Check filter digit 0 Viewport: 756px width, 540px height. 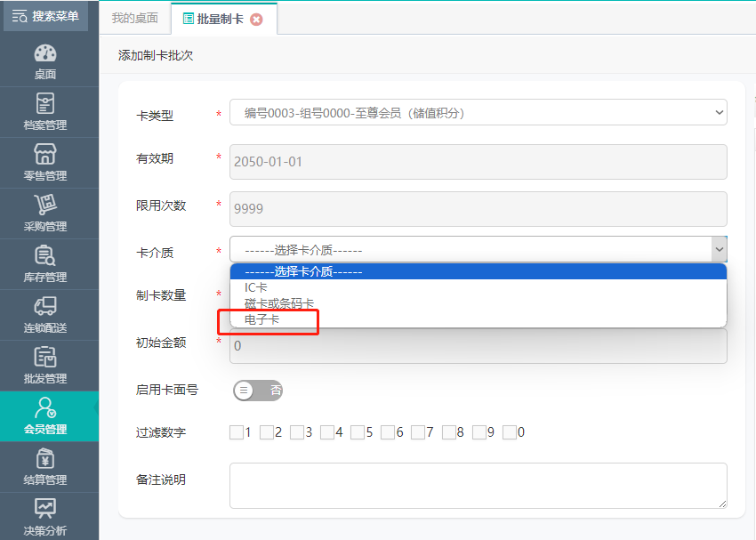[x=510, y=432]
